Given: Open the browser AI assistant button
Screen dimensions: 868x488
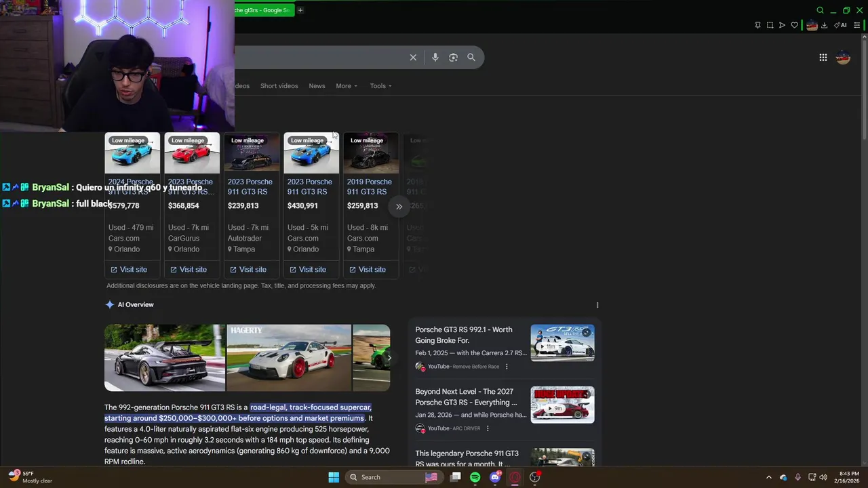Looking at the screenshot, I should (841, 25).
